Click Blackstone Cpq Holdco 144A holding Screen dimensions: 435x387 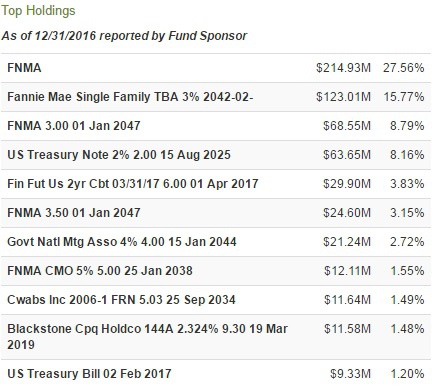pyautogui.click(x=147, y=337)
